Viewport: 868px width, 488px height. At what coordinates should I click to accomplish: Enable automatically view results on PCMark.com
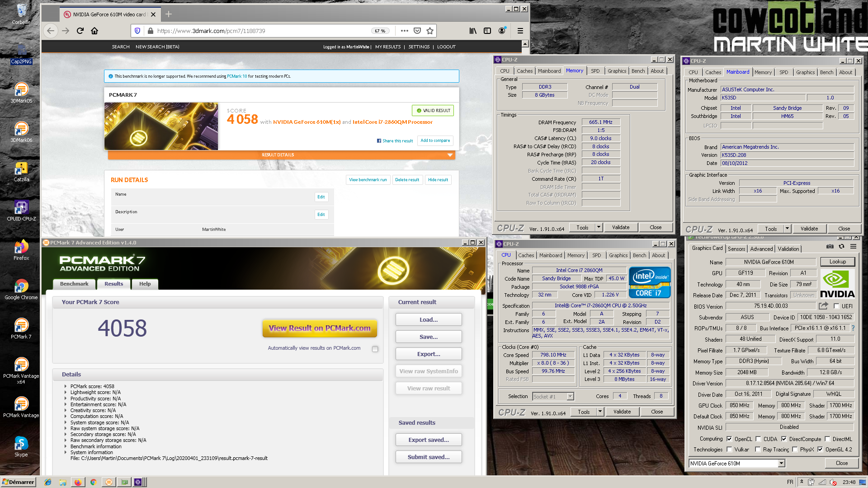coord(375,349)
